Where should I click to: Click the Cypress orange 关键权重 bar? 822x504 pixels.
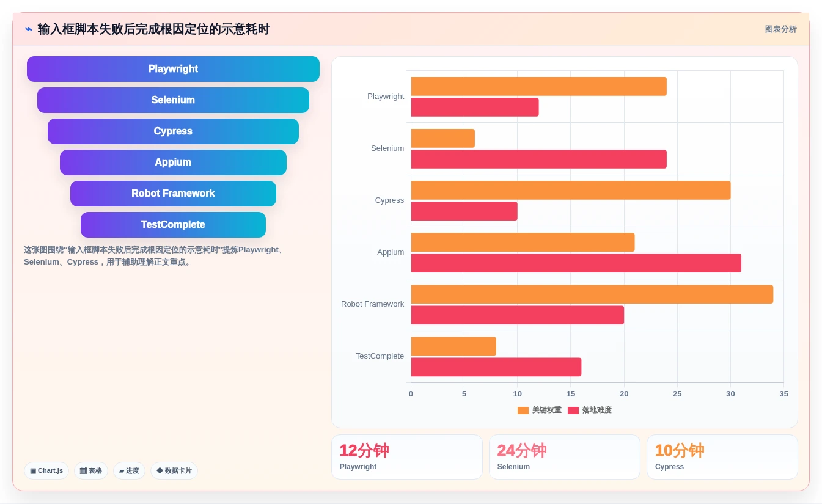(x=571, y=190)
